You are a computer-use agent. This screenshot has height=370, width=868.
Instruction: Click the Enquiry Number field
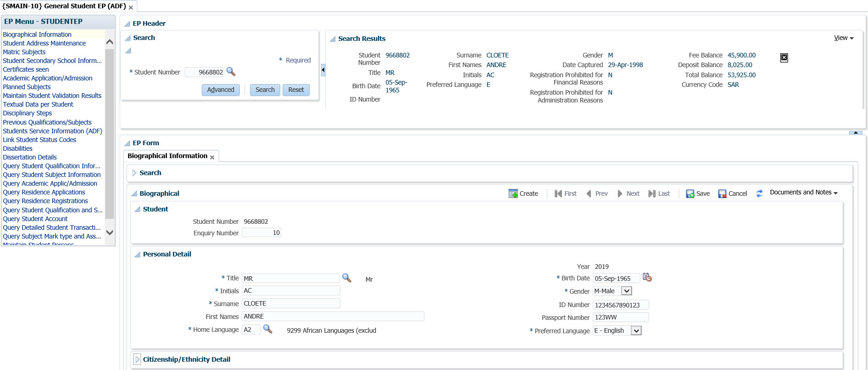pyautogui.click(x=261, y=233)
